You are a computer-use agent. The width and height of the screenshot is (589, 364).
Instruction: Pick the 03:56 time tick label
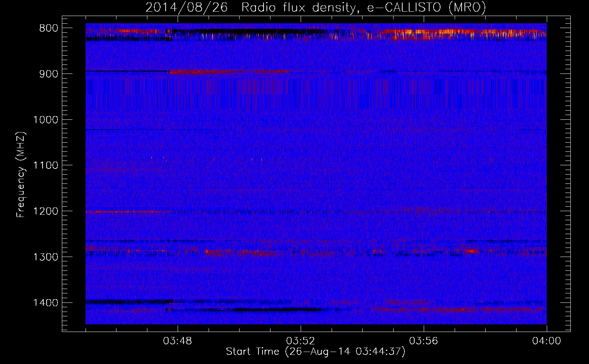tap(424, 341)
